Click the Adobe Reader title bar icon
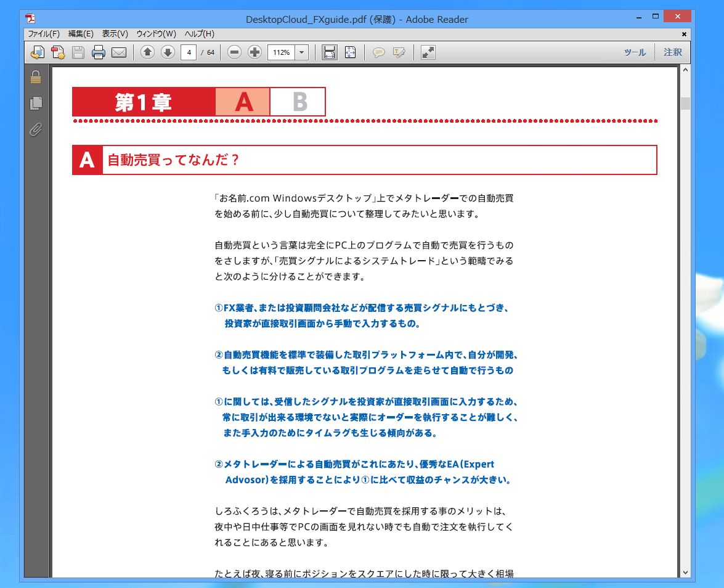The image size is (724, 588). pos(30,19)
